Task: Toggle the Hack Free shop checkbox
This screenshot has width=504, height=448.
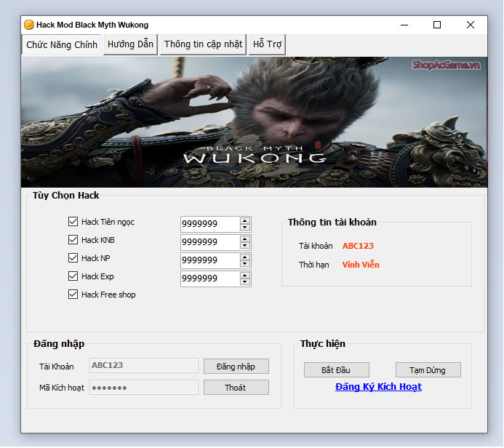Action: coord(73,295)
